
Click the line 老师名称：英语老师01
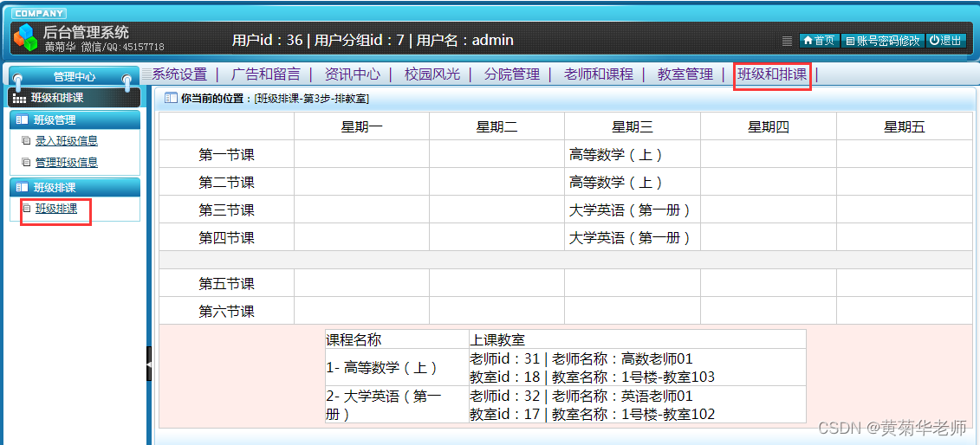pos(622,397)
